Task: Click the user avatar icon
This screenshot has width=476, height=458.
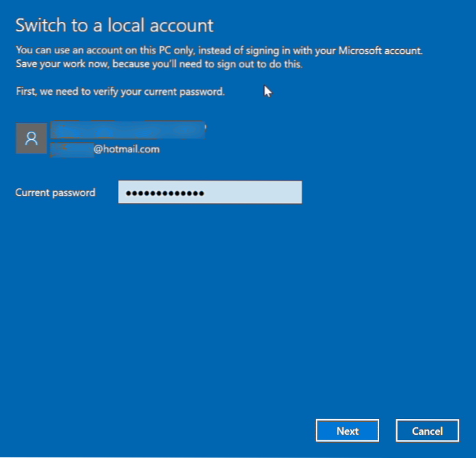Action: click(31, 139)
